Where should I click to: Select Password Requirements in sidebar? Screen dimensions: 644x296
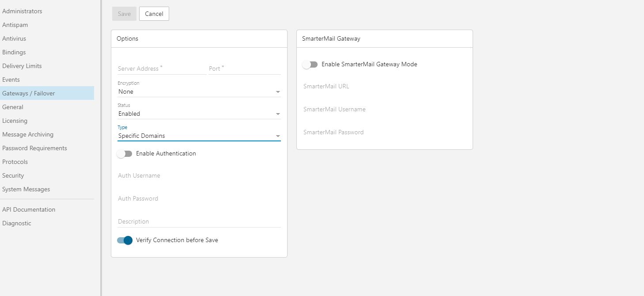pos(34,148)
